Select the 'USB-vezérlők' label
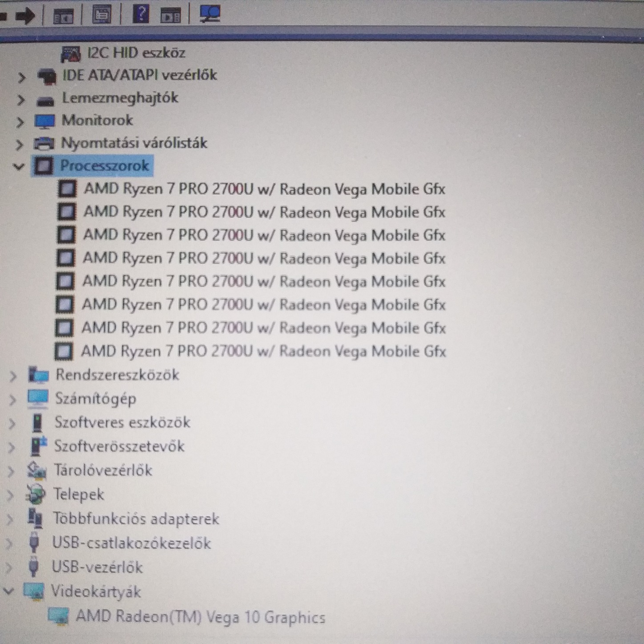This screenshot has height=644, width=644. [x=97, y=567]
